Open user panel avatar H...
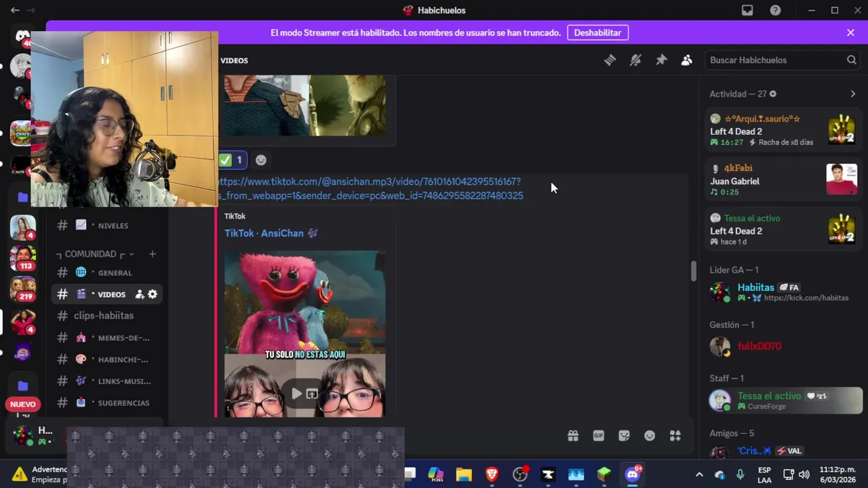 click(22, 434)
